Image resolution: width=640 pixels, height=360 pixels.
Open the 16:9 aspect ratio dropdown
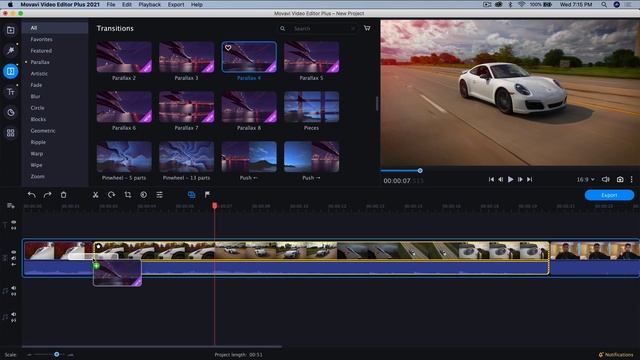[585, 179]
